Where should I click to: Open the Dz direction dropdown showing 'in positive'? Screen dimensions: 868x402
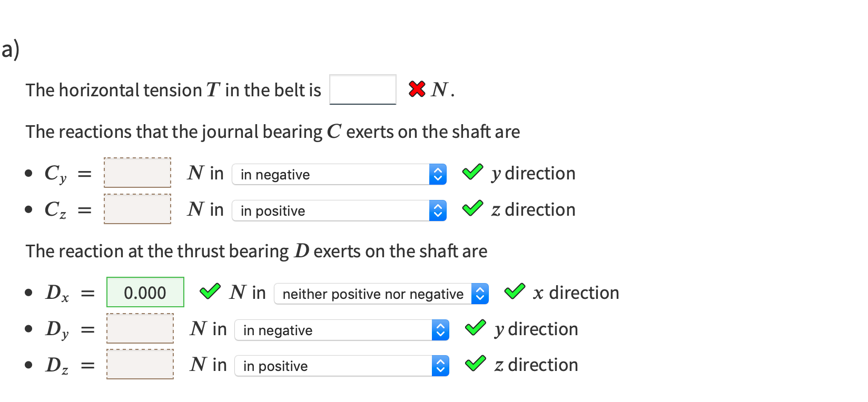(x=341, y=366)
